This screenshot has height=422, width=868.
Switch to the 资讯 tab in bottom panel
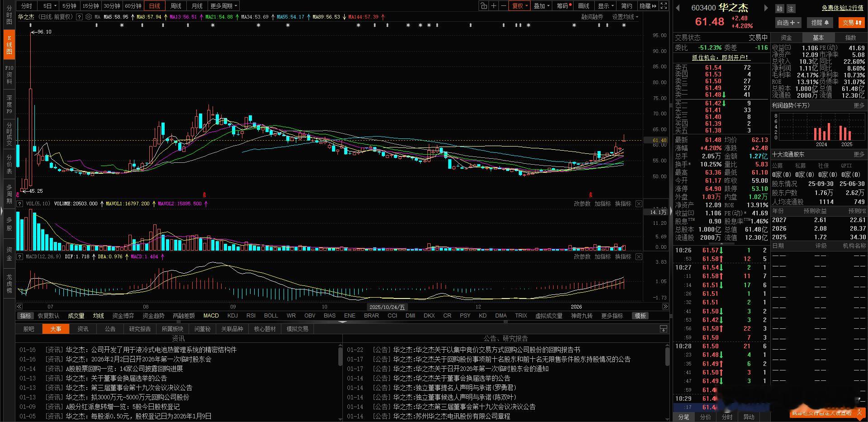click(x=83, y=329)
